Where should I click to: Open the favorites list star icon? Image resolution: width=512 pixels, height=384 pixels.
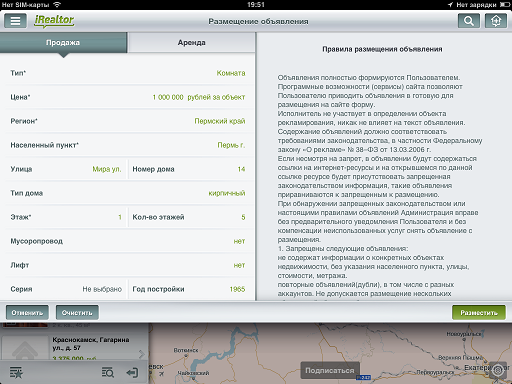point(16,372)
